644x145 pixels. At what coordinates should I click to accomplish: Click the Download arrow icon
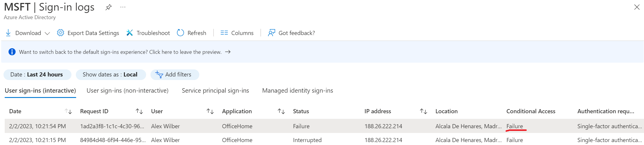(x=8, y=33)
